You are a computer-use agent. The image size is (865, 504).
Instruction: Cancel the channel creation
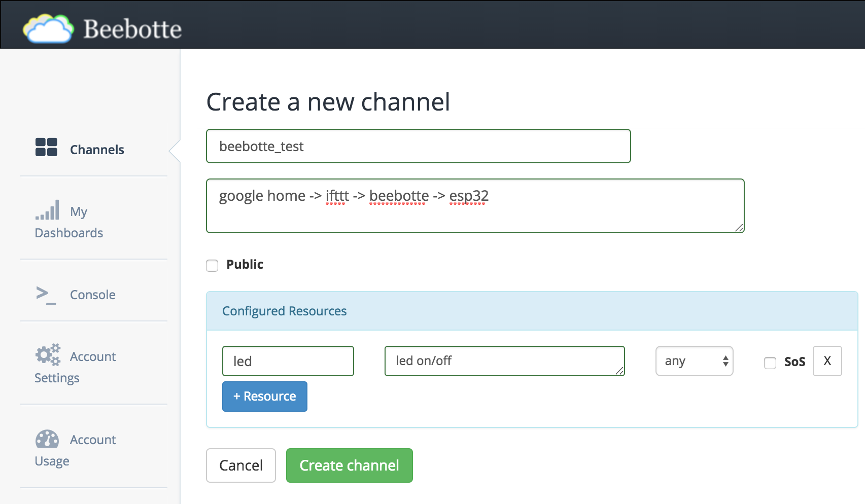[241, 465]
